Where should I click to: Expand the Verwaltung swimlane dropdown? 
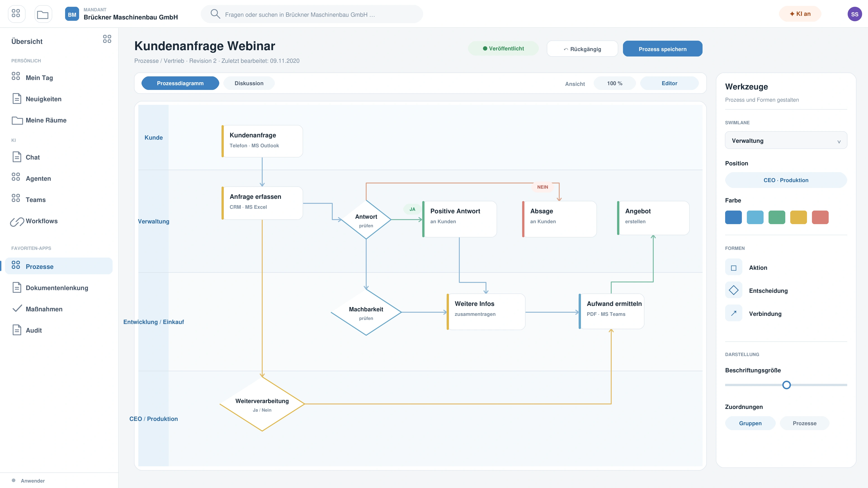[786, 141]
